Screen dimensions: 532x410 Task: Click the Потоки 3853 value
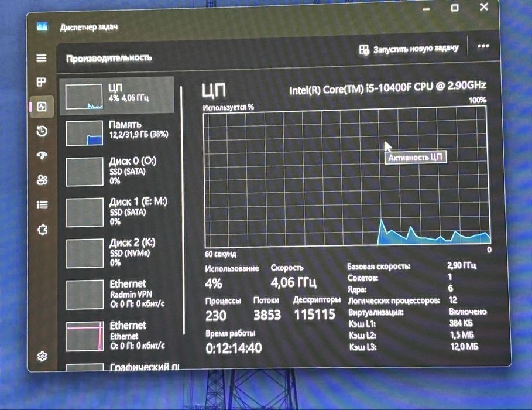[x=267, y=315]
